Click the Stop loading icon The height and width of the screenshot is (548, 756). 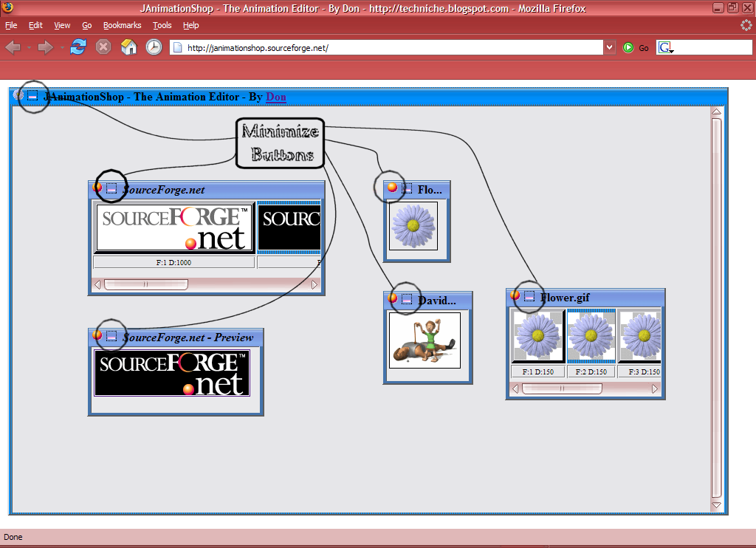pyautogui.click(x=103, y=47)
